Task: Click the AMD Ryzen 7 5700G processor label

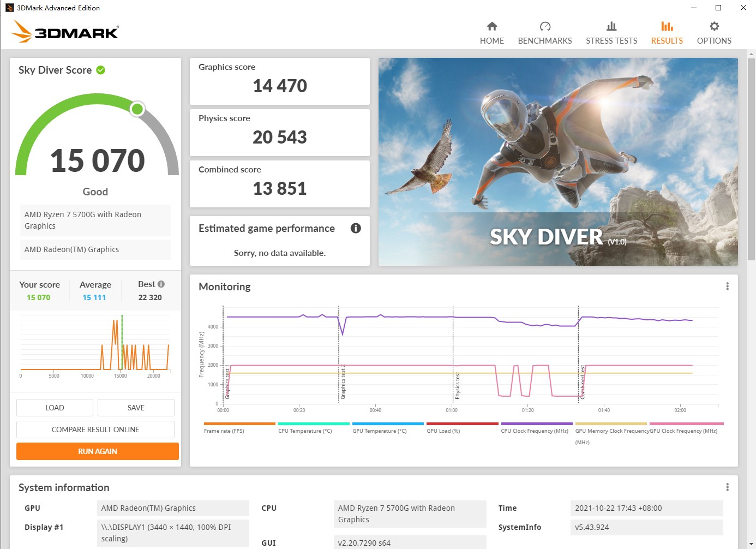Action: point(95,220)
